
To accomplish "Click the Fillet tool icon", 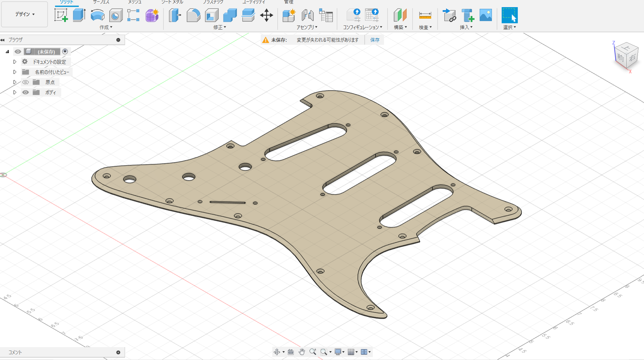I will click(193, 15).
